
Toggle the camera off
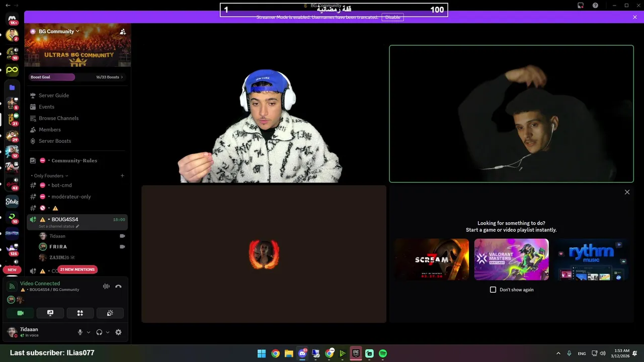click(20, 313)
